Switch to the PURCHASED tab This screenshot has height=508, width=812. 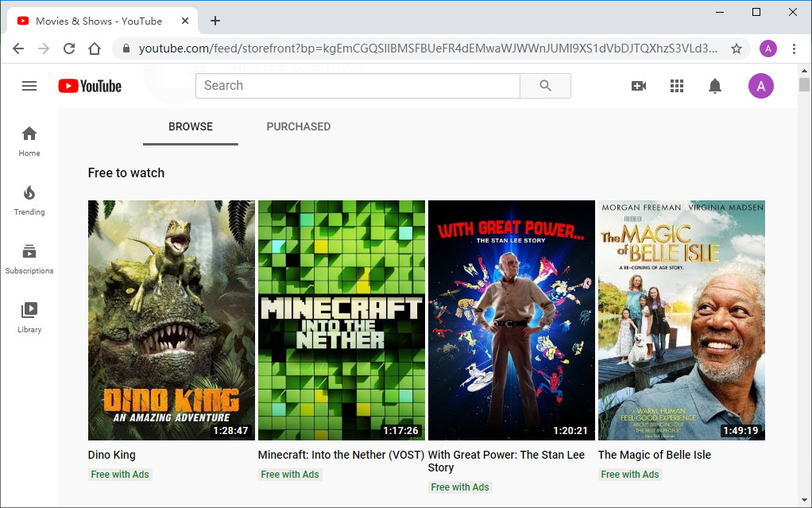[x=298, y=127]
